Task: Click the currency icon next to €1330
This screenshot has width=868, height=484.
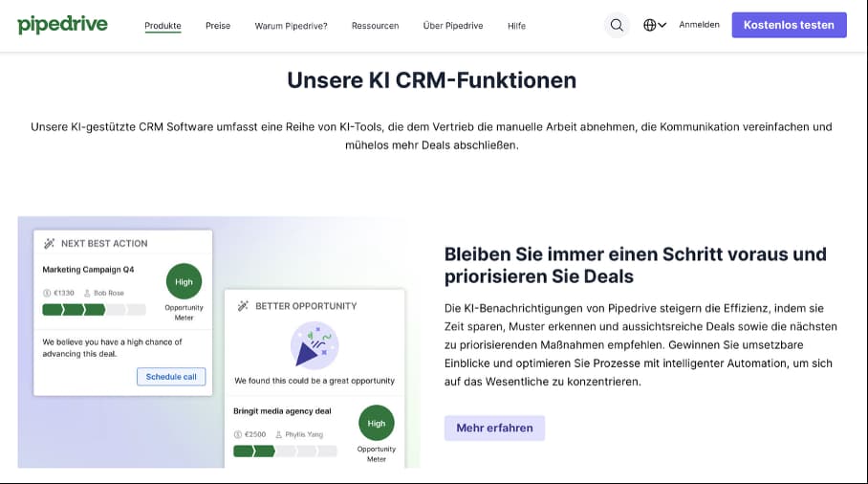Action: (47, 293)
